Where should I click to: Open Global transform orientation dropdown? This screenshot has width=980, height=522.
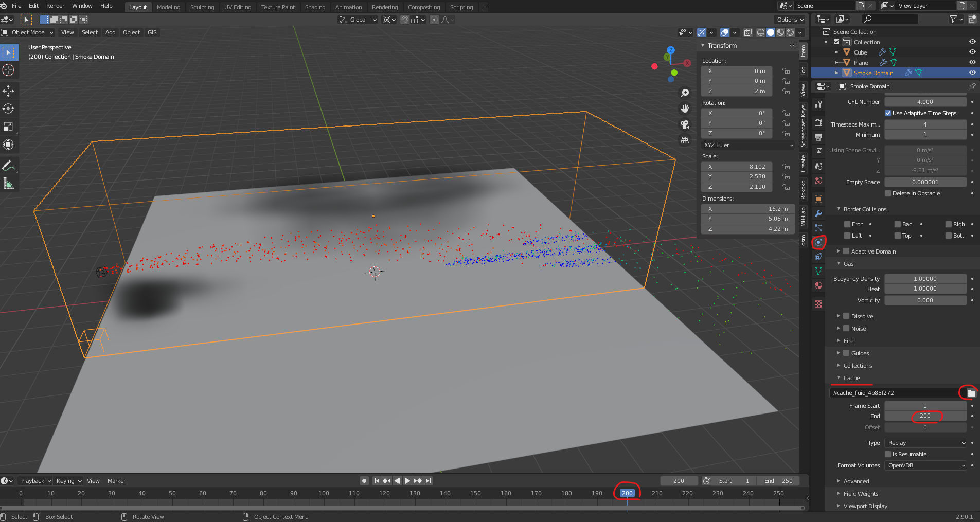click(358, 20)
